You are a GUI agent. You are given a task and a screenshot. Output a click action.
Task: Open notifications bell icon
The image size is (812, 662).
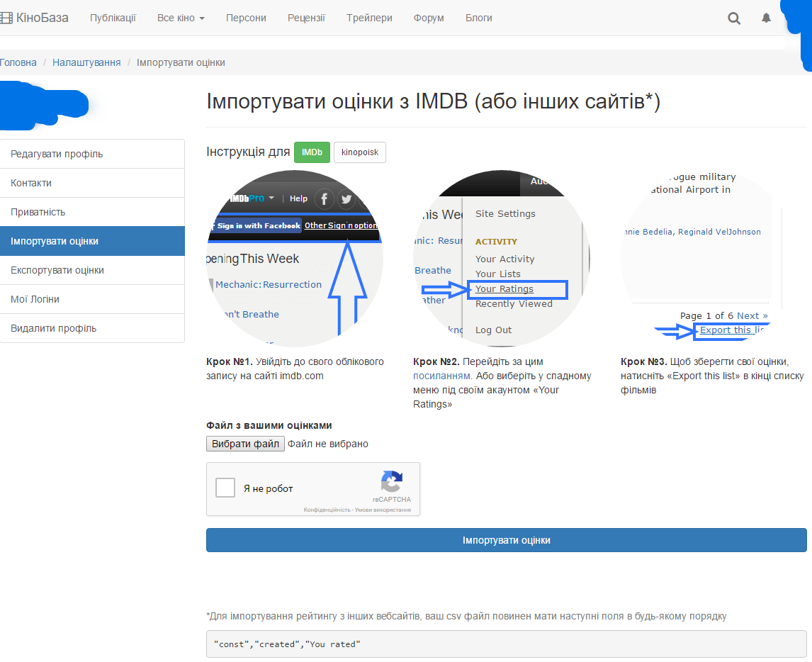pos(766,18)
